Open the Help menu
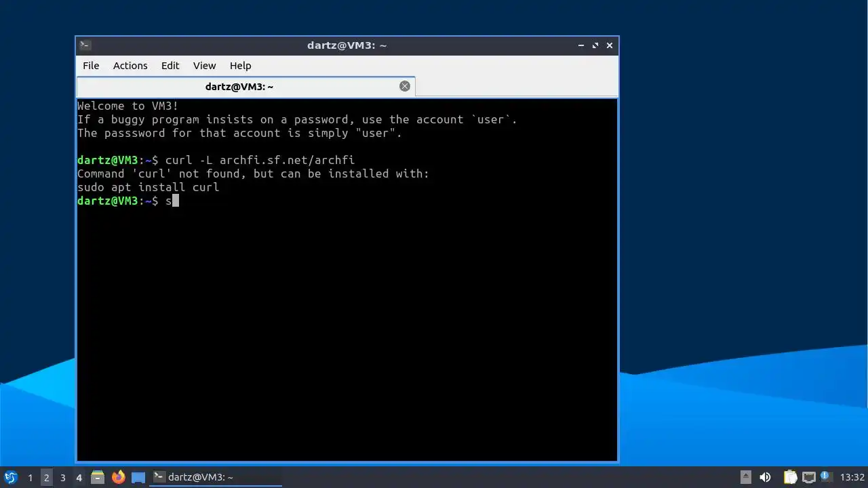The image size is (868, 488). pos(240,66)
